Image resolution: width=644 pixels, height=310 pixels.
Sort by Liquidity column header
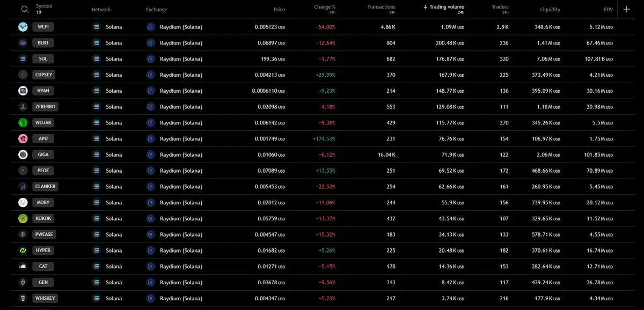click(x=550, y=10)
